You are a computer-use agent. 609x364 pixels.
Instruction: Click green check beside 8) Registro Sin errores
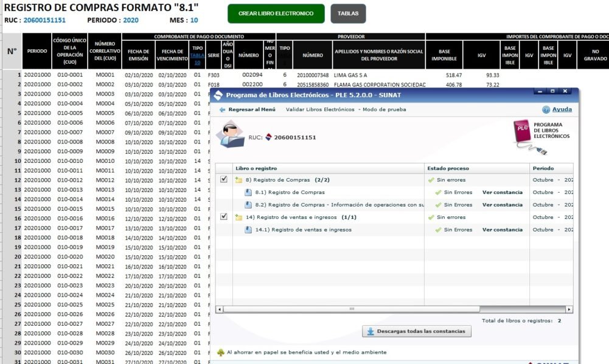431,180
